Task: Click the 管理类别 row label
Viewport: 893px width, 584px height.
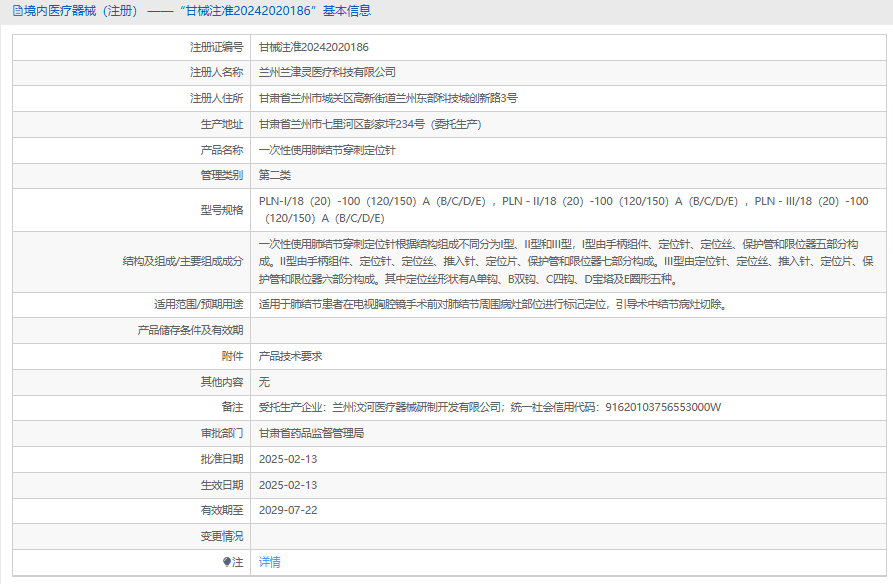Action: [x=222, y=175]
